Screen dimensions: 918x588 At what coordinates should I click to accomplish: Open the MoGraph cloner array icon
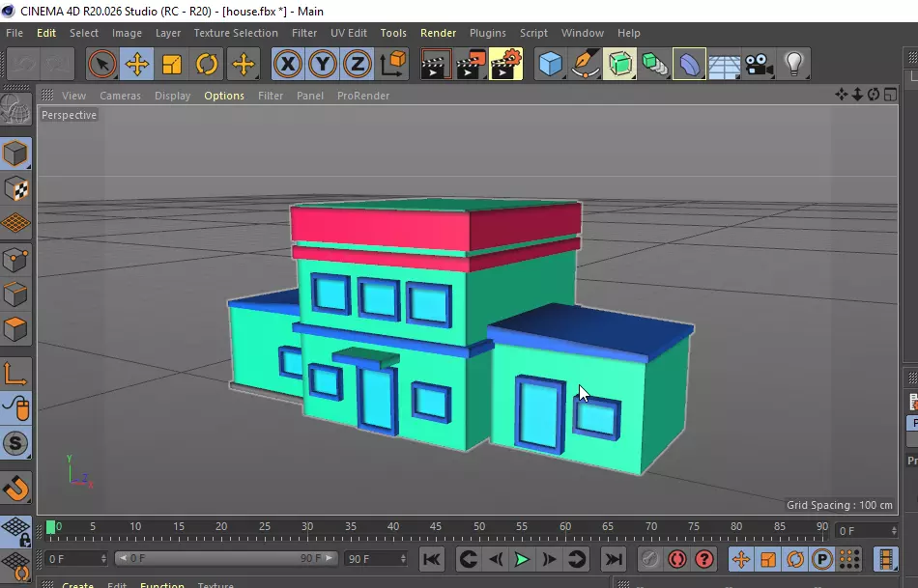654,64
